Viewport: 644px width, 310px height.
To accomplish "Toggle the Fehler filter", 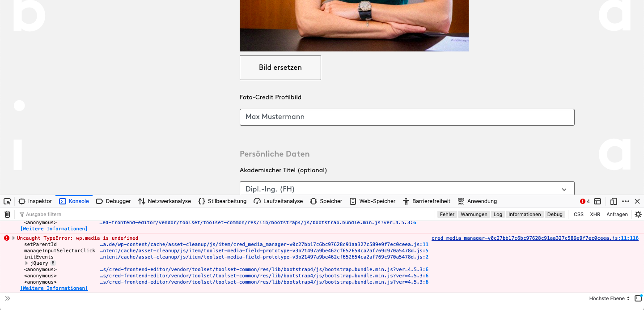I will pyautogui.click(x=447, y=214).
